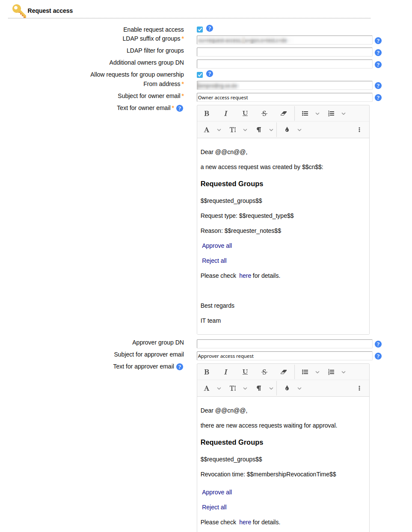The height and width of the screenshot is (532, 412).
Task: Click help icon beside Text for approver email
Action: click(x=180, y=367)
